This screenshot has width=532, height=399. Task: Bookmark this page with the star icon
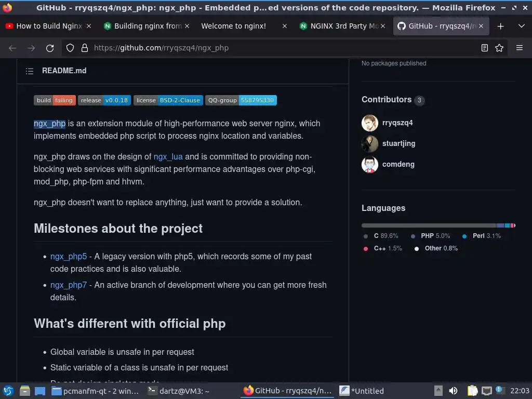(499, 48)
